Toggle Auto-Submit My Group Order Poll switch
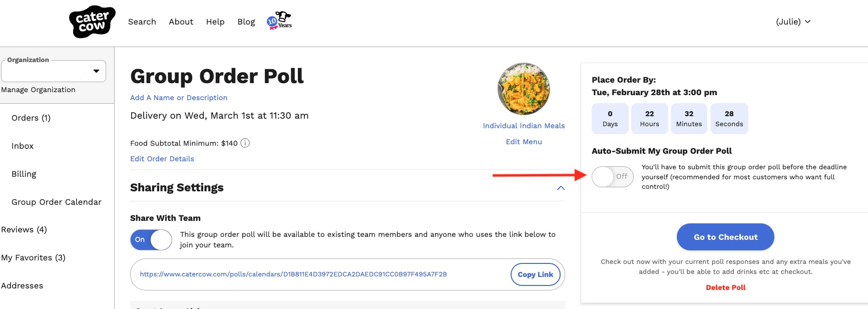The height and width of the screenshot is (309, 868). [612, 177]
